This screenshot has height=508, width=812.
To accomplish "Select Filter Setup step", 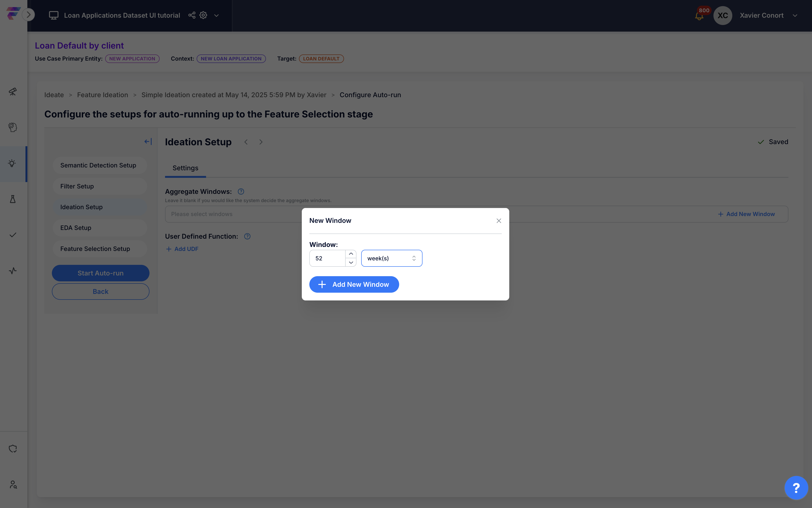I will click(100, 186).
